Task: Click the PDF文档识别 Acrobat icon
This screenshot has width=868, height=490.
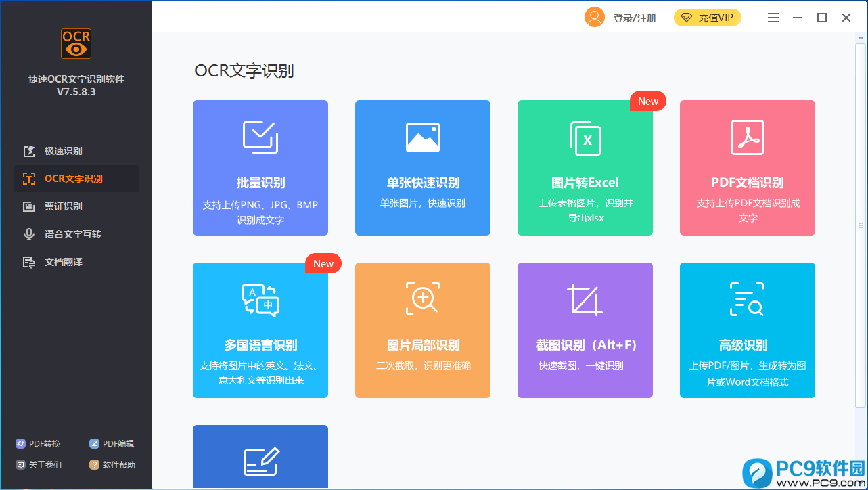Action: pos(748,137)
